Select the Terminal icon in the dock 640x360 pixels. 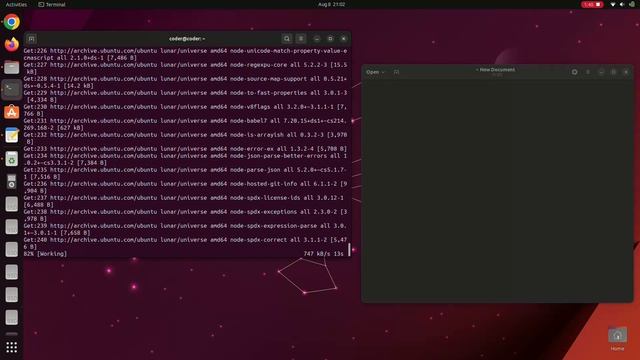pyautogui.click(x=11, y=89)
